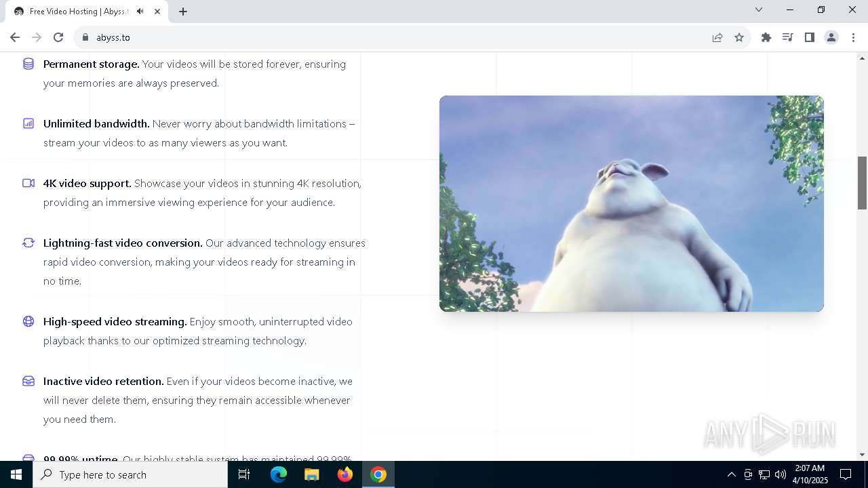This screenshot has width=868, height=488.
Task: Toggle the browser side panel icon
Action: click(x=809, y=37)
